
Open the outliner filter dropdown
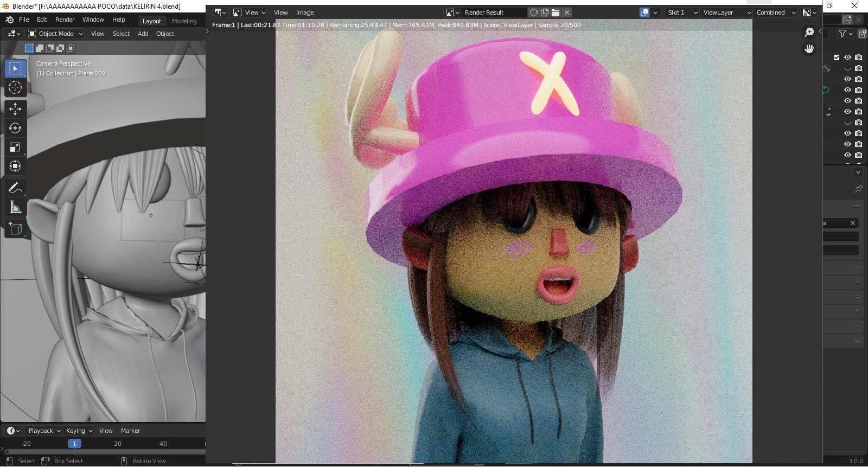pos(845,34)
